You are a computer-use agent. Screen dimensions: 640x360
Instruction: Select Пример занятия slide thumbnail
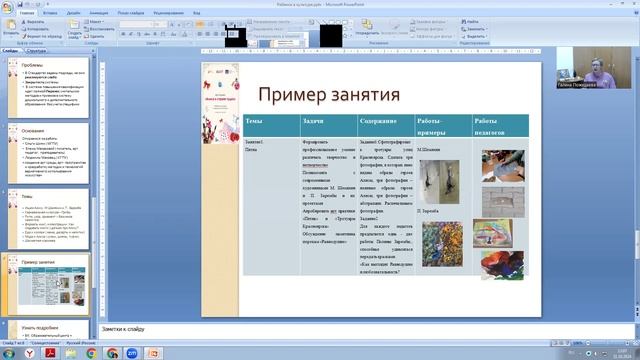tap(48, 284)
